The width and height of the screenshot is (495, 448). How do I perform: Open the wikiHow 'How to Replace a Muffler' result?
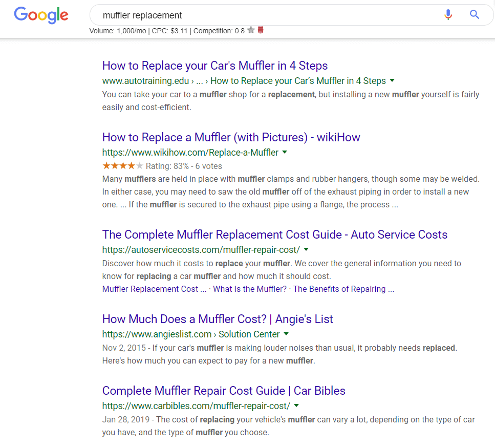click(x=231, y=137)
